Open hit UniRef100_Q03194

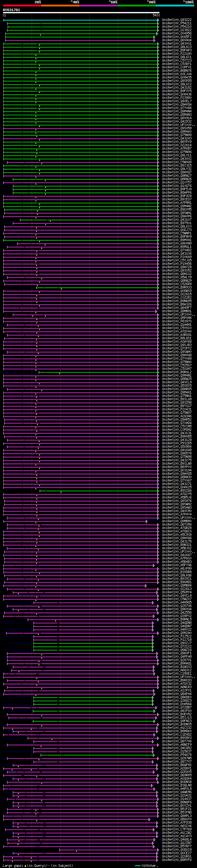[177, 470]
